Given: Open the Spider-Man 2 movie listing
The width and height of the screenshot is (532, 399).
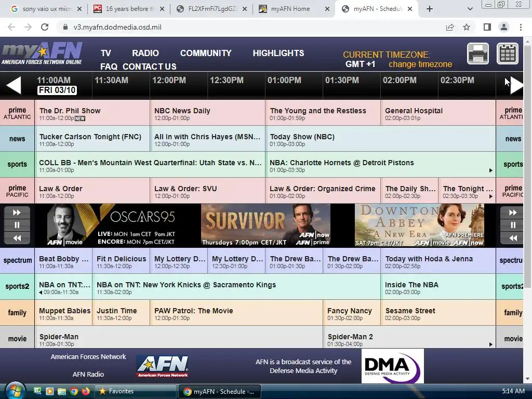Looking at the screenshot, I should (409, 338).
